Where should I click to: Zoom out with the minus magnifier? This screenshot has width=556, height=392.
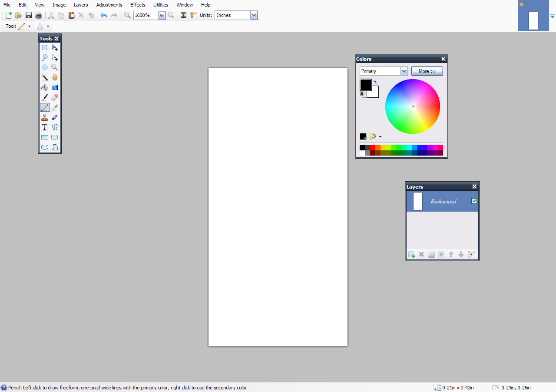127,15
